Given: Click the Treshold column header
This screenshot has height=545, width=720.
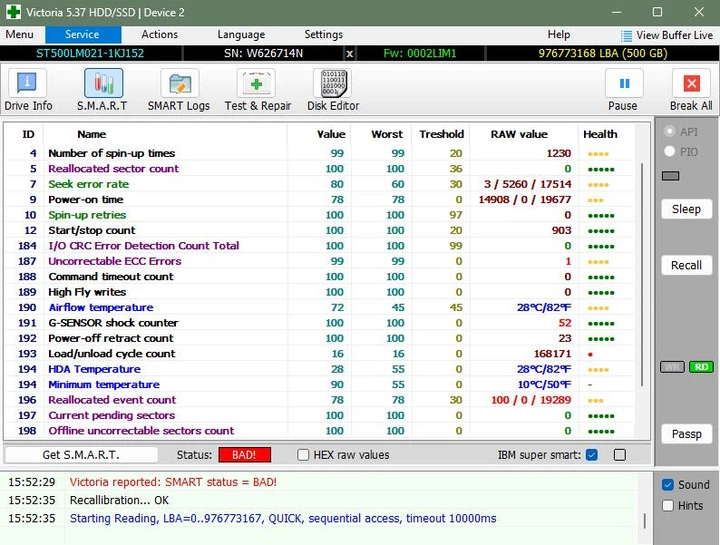Looking at the screenshot, I should (x=441, y=134).
